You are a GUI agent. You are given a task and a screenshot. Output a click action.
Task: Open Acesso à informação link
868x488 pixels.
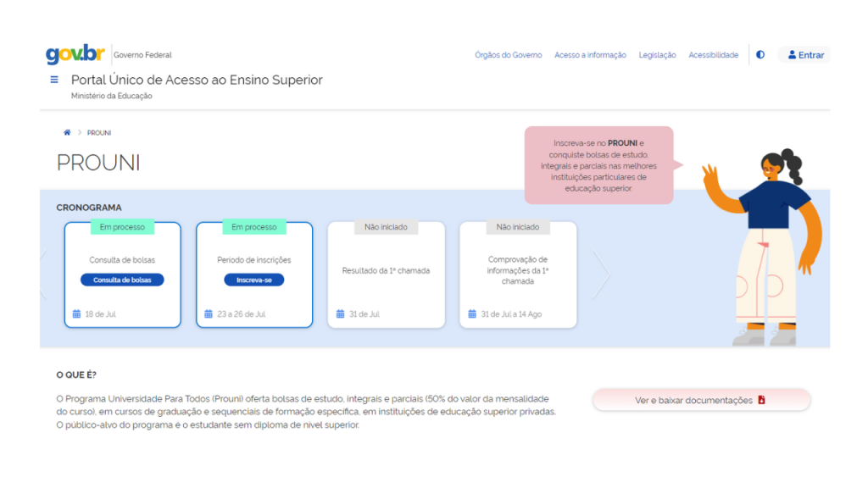(590, 55)
